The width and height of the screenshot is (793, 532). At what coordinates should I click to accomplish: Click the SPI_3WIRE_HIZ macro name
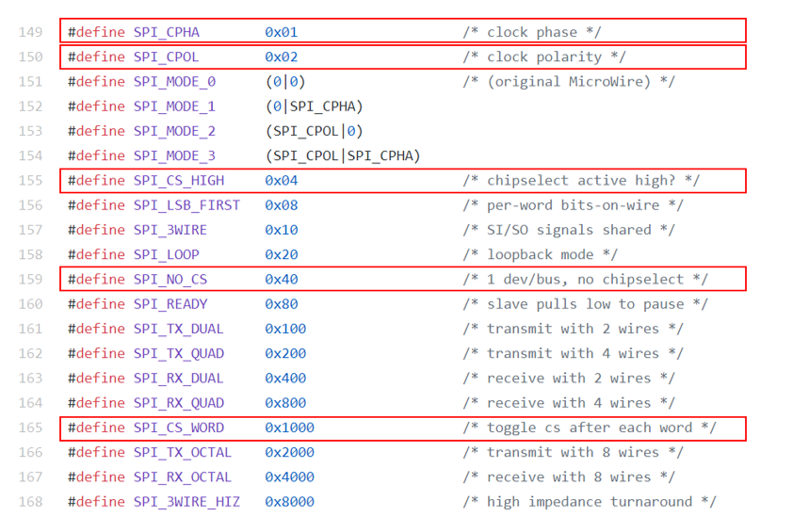tap(186, 502)
